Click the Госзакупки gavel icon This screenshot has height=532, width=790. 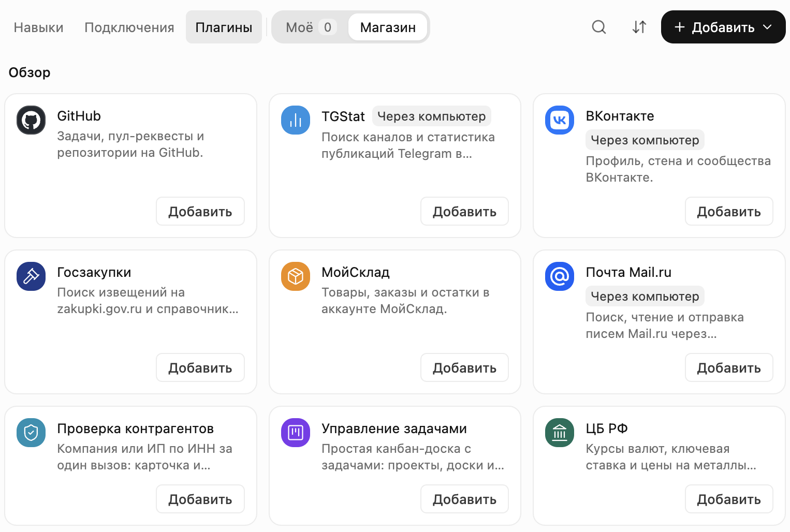point(31,276)
